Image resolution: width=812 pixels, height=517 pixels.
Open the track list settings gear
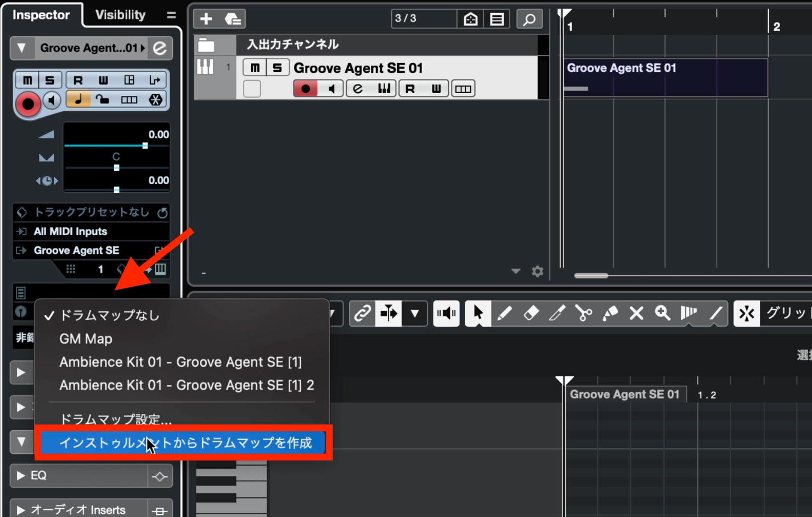tap(538, 271)
